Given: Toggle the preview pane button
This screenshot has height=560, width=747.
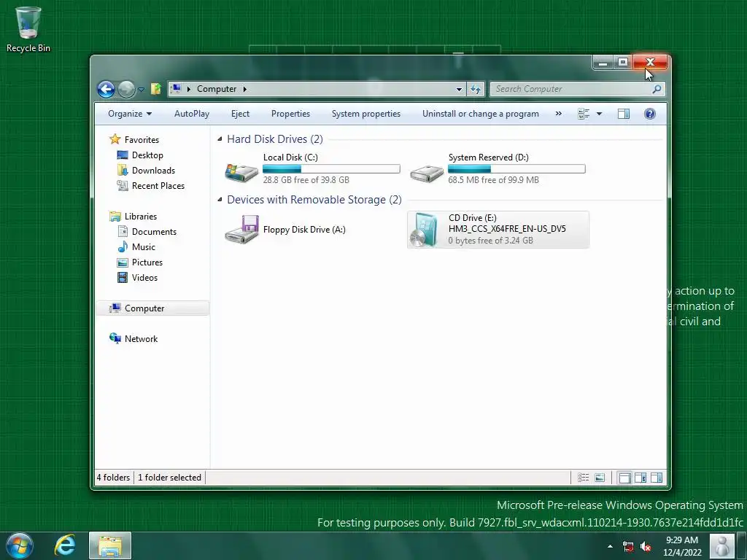Looking at the screenshot, I should point(624,114).
